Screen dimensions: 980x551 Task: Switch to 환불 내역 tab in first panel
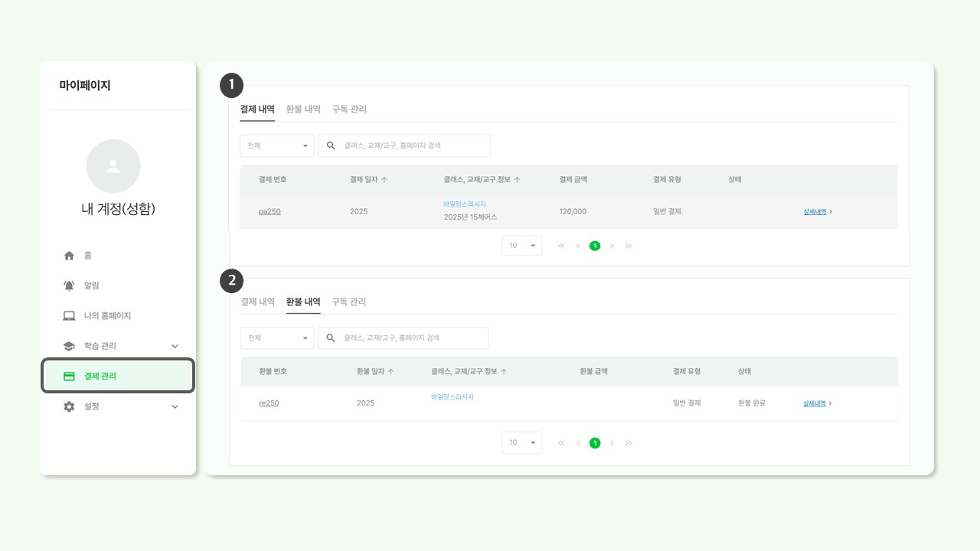click(x=303, y=109)
